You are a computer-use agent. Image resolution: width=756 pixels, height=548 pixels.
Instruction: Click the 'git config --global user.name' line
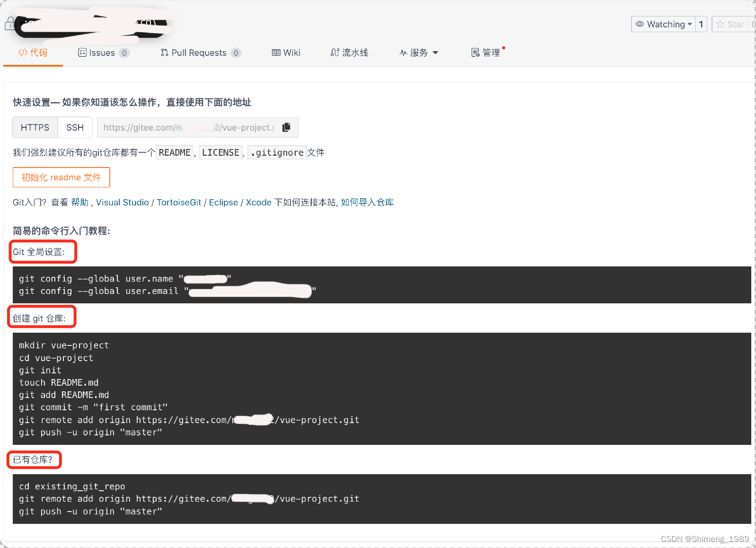pyautogui.click(x=125, y=279)
